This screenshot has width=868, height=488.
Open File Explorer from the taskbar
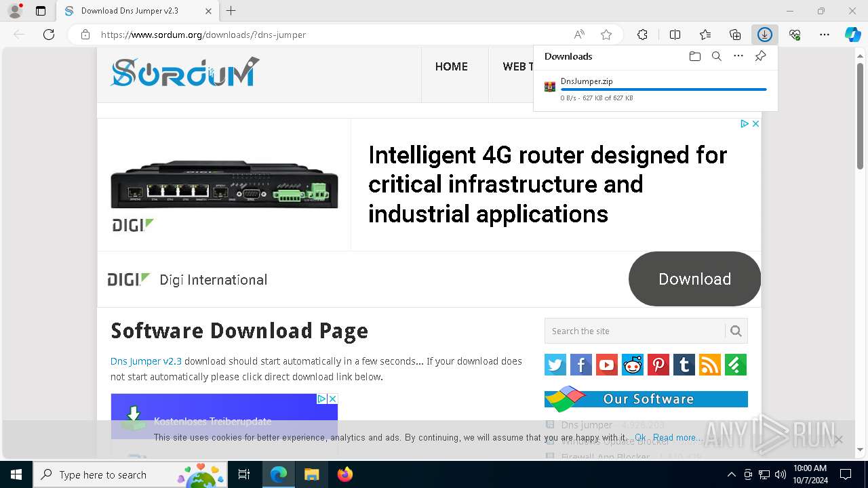coord(311,474)
